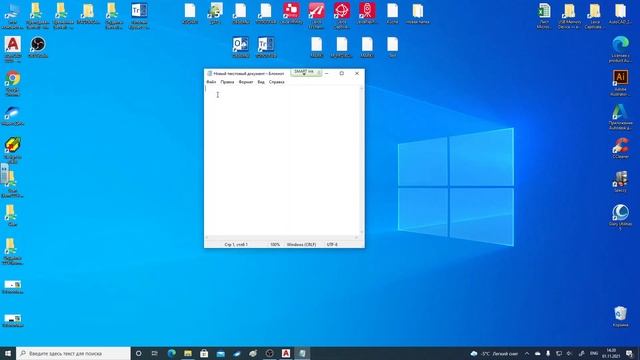The image size is (640, 360).
Task: Open the Формат menu in Notepad
Action: coord(246,82)
